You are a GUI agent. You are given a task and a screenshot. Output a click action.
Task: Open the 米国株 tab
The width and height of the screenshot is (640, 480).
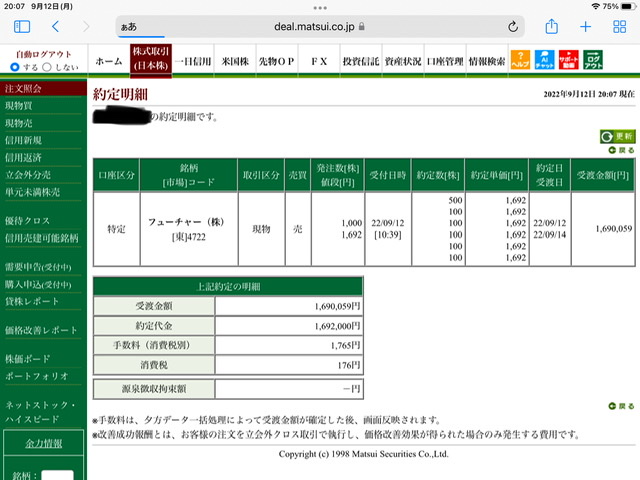[x=235, y=61]
